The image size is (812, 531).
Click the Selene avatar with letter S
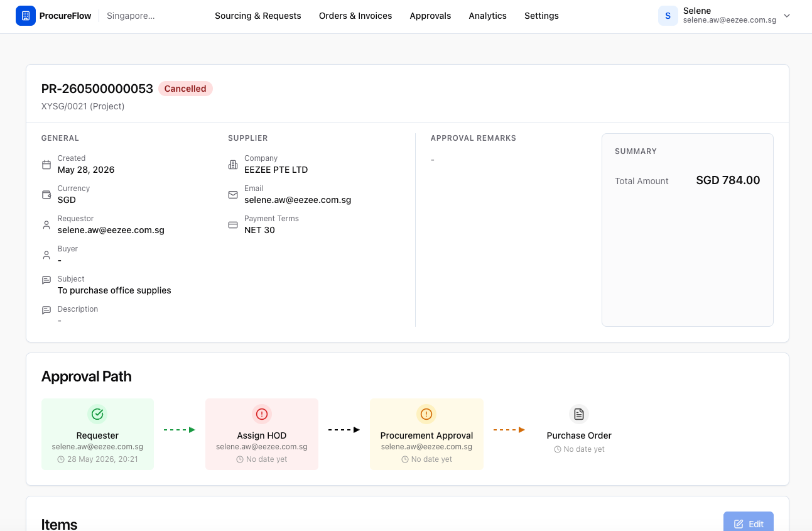coord(668,16)
